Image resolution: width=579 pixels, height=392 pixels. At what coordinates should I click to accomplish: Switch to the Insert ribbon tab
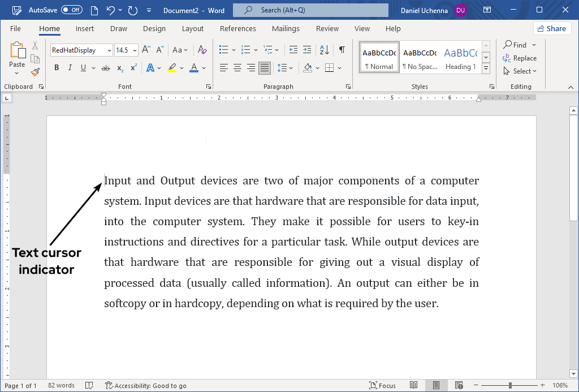[84, 28]
